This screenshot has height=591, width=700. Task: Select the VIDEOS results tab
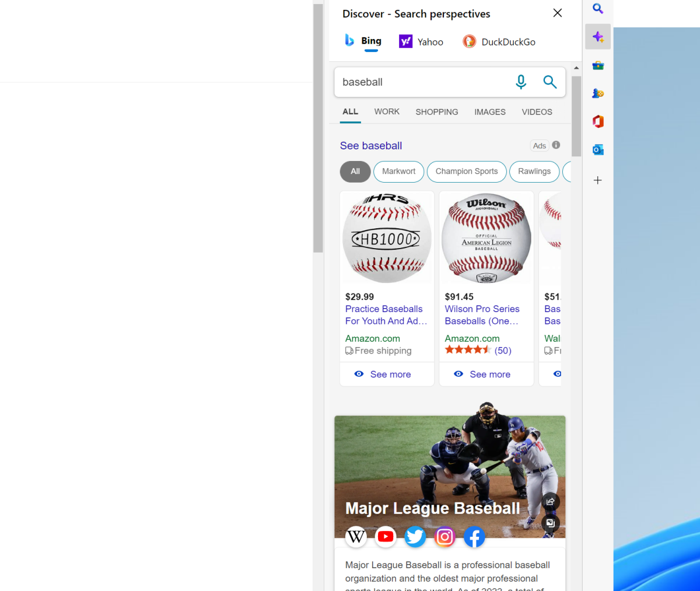click(537, 112)
